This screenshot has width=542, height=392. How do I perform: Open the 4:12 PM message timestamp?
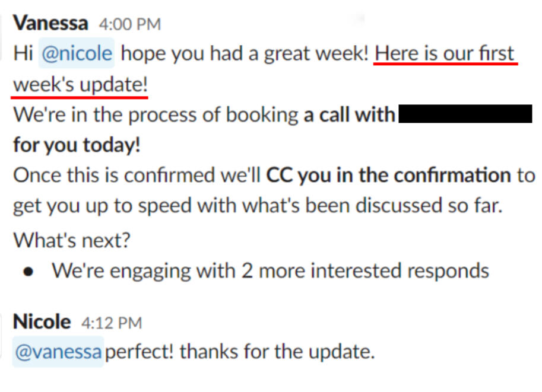coord(110,323)
